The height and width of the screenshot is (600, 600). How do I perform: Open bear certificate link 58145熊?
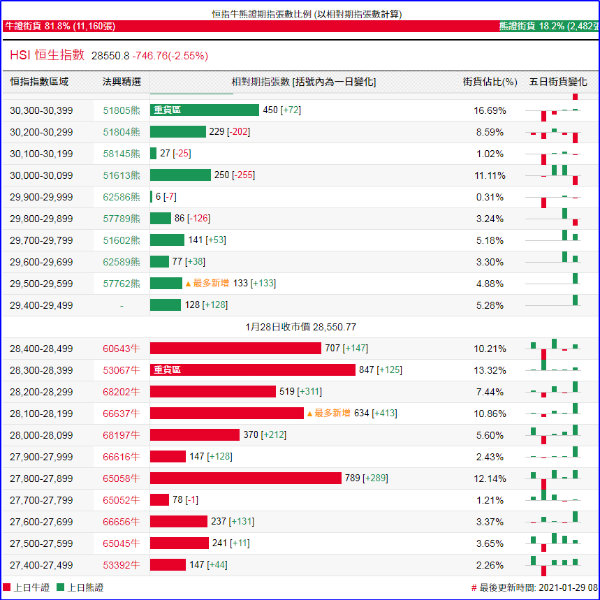click(122, 154)
